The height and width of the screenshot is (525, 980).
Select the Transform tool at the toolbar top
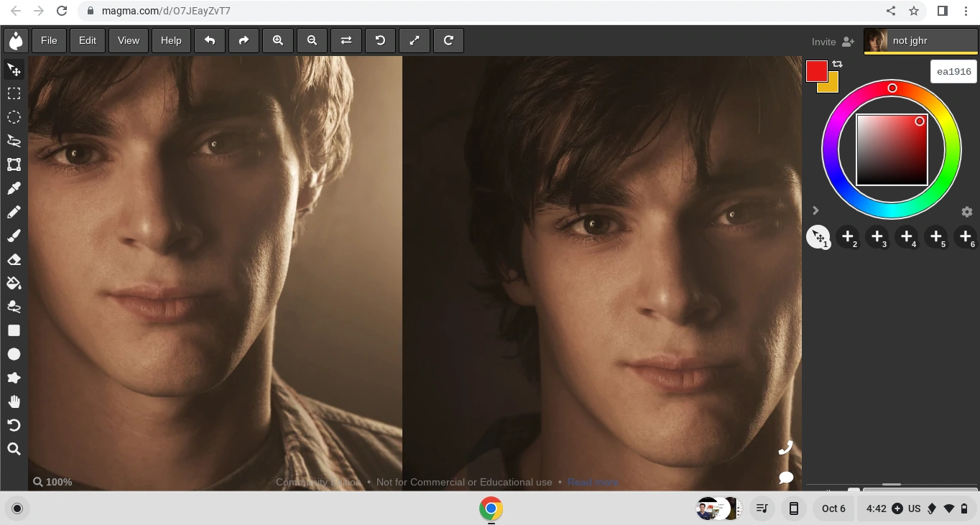pyautogui.click(x=14, y=70)
